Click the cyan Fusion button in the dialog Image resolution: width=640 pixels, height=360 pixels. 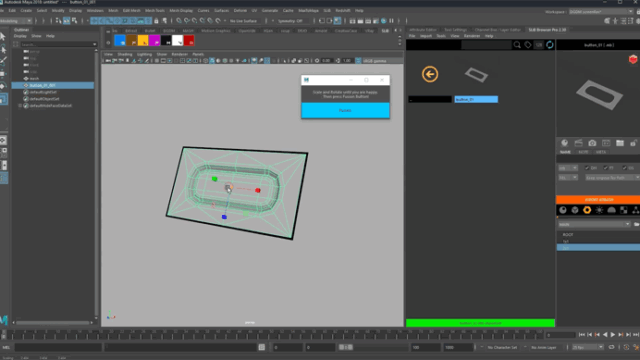(345, 110)
